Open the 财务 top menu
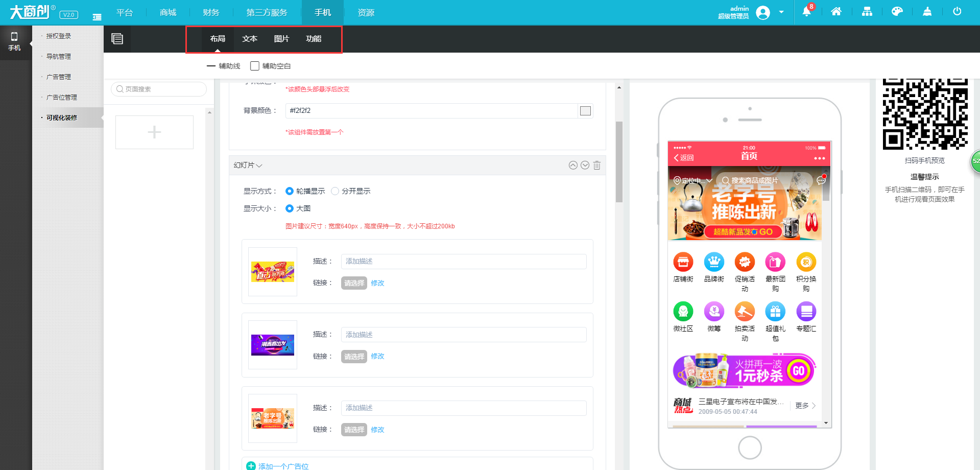This screenshot has width=980, height=470. point(211,12)
